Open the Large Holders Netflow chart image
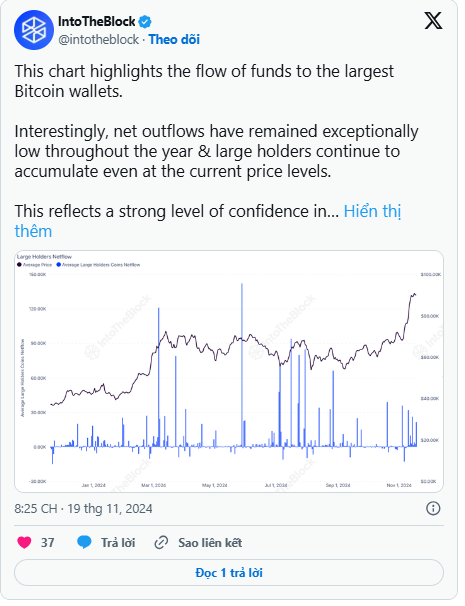Viewport: 465px width, 606px height. [x=229, y=371]
